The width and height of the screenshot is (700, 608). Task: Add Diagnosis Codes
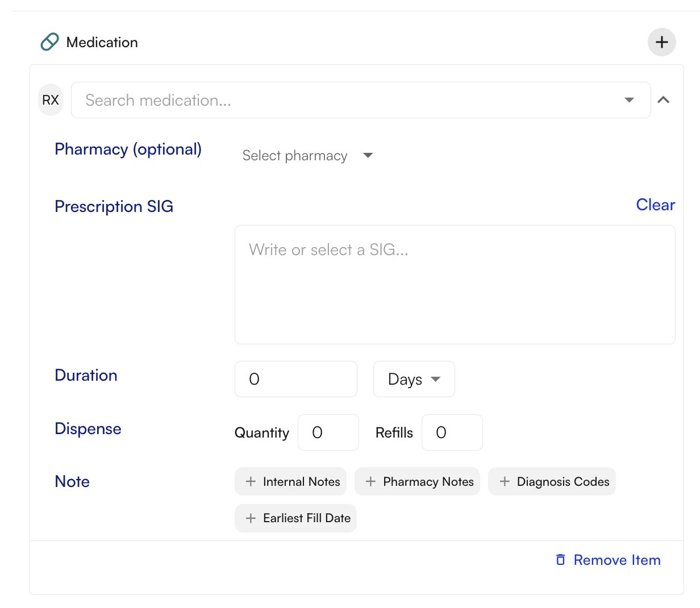point(552,481)
